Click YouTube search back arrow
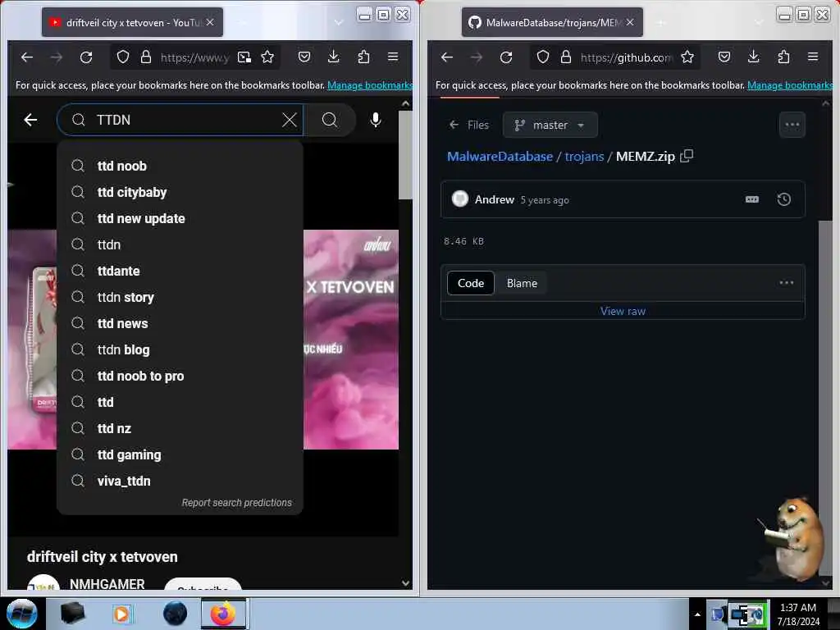The height and width of the screenshot is (630, 840). click(x=30, y=120)
